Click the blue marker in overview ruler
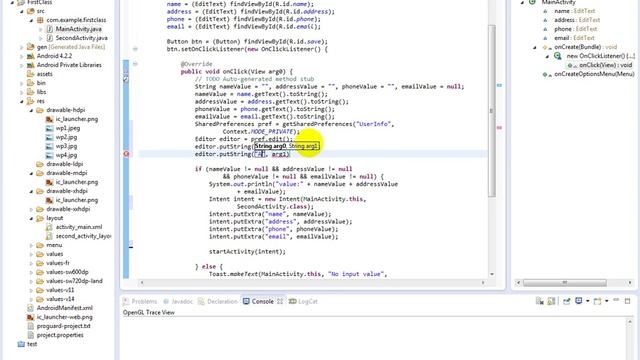Screen dimensions: 640x360 [x=499, y=85]
